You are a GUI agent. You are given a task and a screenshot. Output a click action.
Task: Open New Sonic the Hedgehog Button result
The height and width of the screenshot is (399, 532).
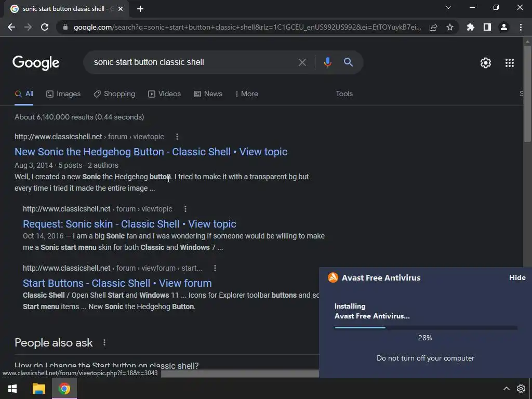coord(151,152)
